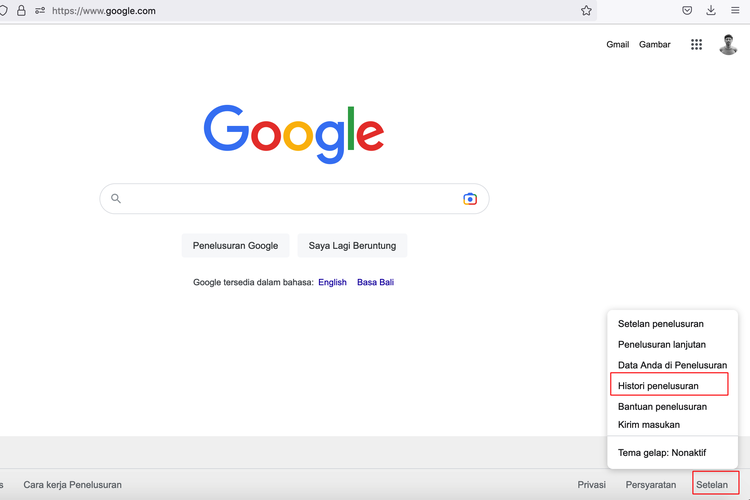Open Gmail link
750x500 pixels.
[618, 44]
